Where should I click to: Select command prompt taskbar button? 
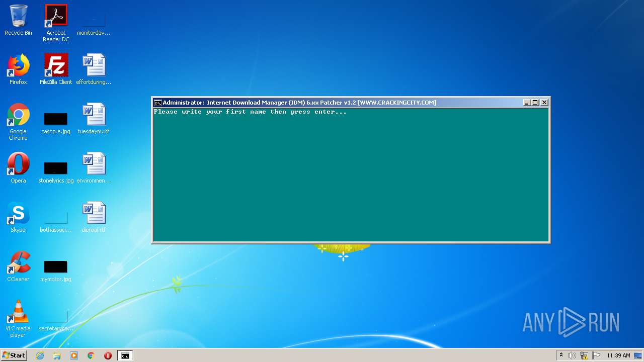coord(125,355)
